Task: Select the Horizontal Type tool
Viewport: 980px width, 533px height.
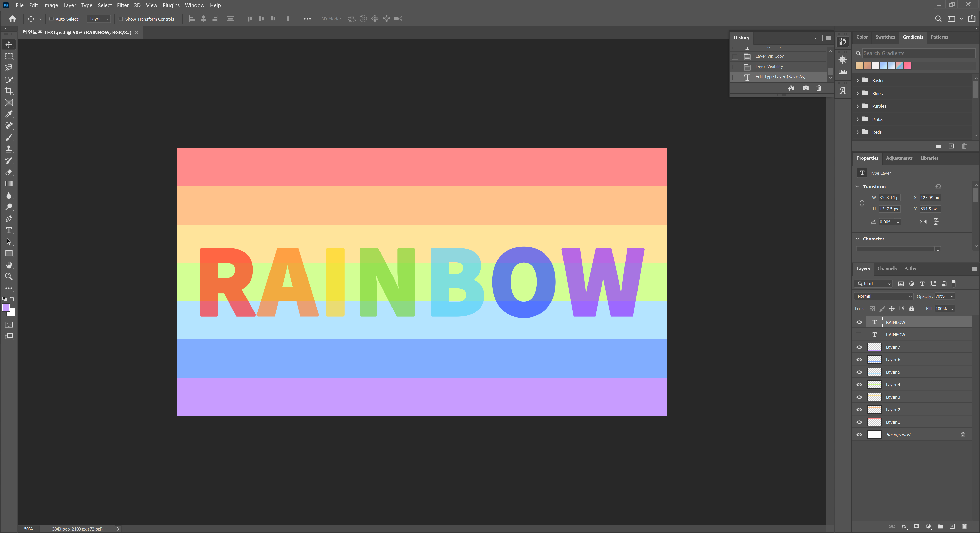Action: pyautogui.click(x=9, y=230)
